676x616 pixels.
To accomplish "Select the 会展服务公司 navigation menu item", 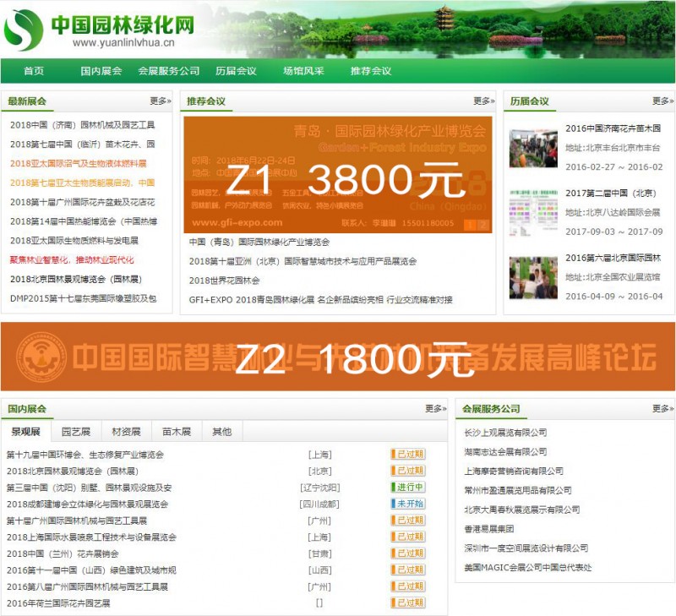I will [x=168, y=71].
